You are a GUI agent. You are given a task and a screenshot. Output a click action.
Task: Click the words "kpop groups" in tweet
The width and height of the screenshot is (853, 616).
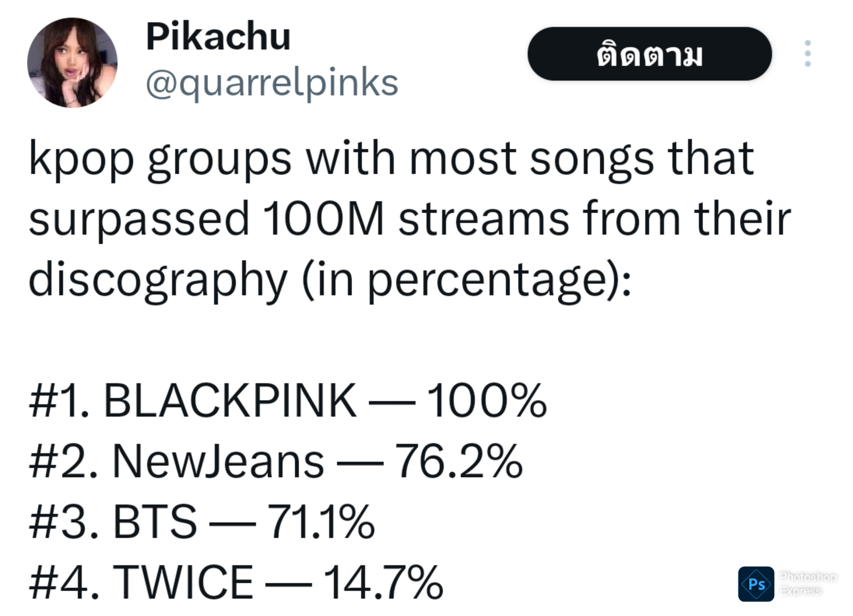[x=160, y=159]
